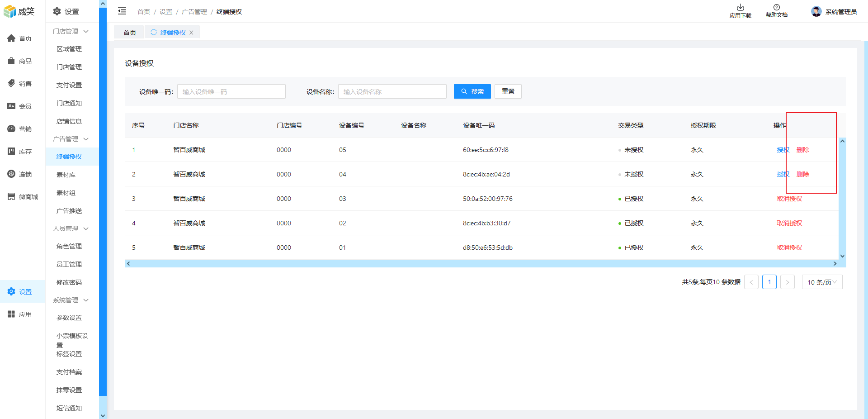Click the home icon in left sidebar
The width and height of the screenshot is (868, 419).
click(11, 38)
